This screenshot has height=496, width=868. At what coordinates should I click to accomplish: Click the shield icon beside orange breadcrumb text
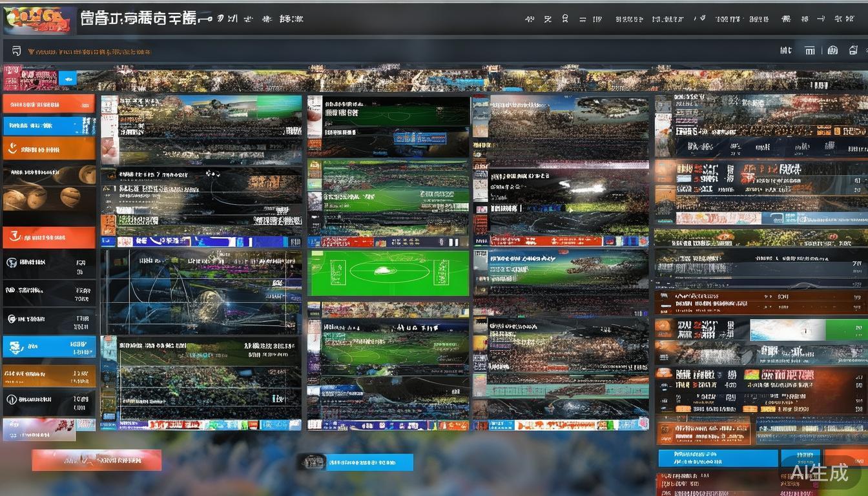click(16, 51)
